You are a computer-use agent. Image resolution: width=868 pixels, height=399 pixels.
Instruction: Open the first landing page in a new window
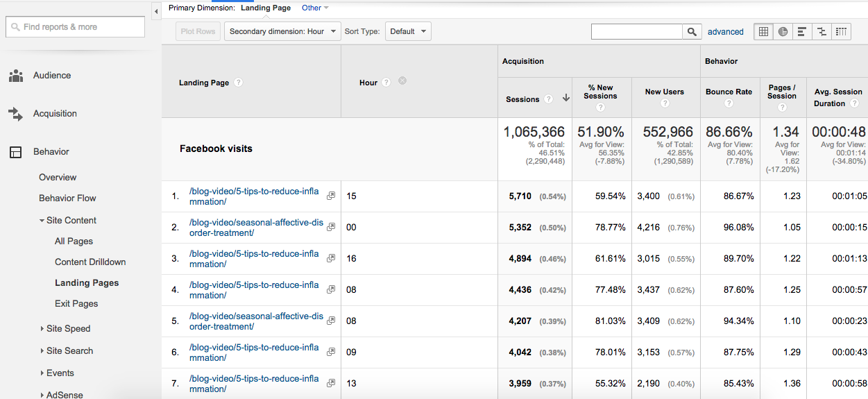(x=331, y=196)
